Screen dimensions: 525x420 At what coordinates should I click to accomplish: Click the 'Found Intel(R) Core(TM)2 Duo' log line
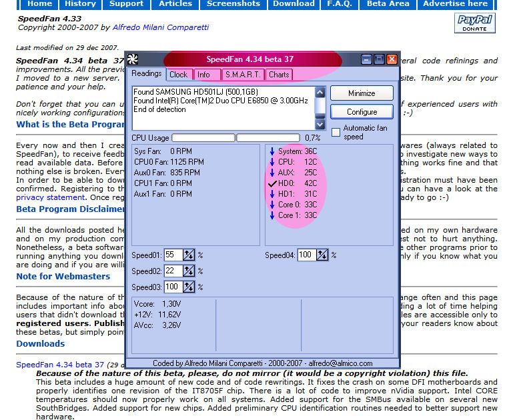click(220, 101)
